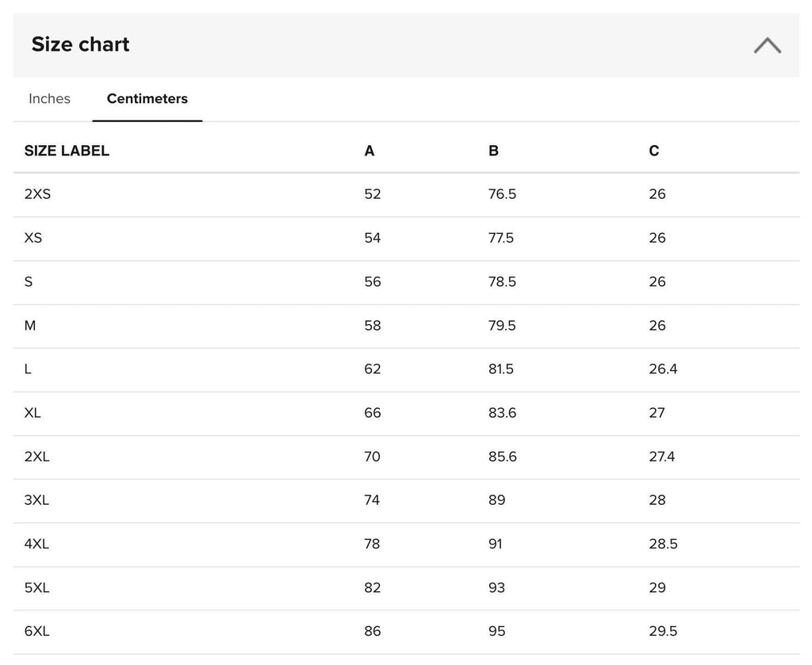Viewport: 812px width, 665px height.
Task: Click the 56 value in S row
Action: pyautogui.click(x=373, y=281)
